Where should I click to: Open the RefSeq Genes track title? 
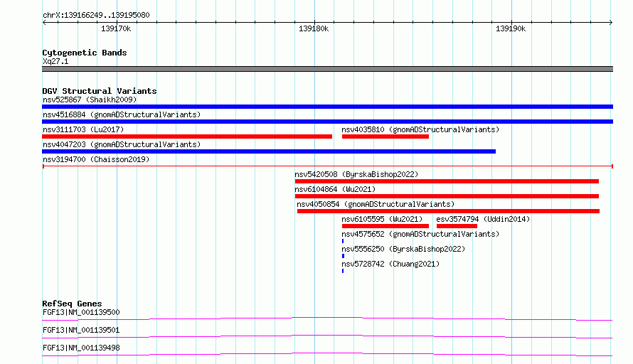[72, 304]
